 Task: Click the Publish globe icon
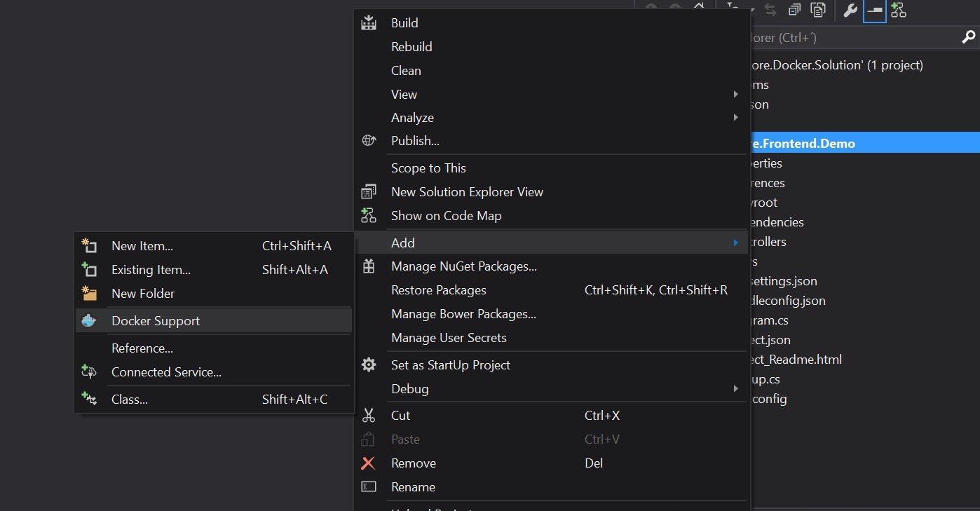coord(369,141)
